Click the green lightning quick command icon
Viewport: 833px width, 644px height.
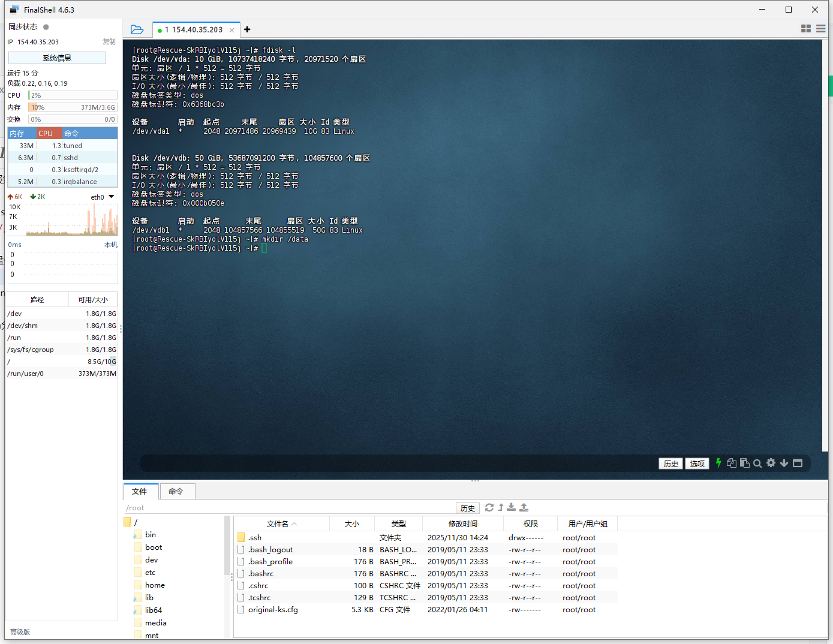[718, 463]
